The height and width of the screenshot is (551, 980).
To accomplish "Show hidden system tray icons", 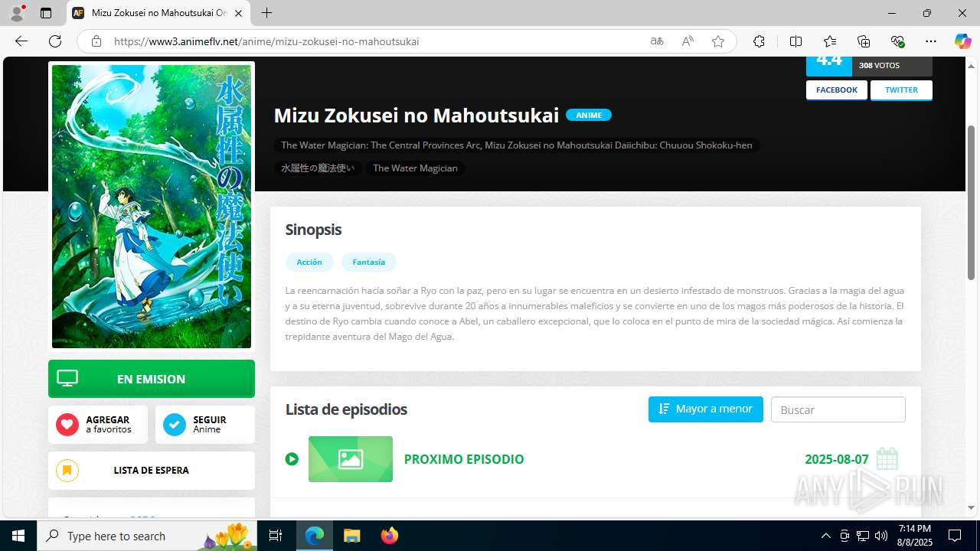I will tap(825, 536).
